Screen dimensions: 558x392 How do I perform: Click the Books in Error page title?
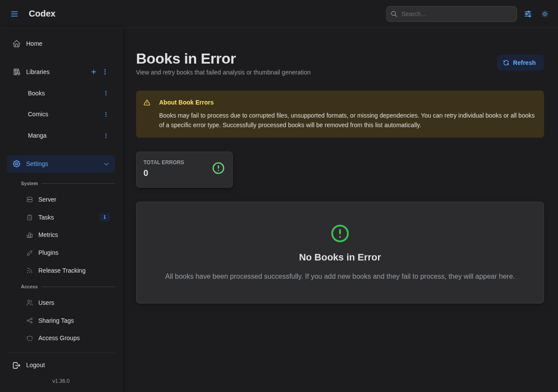pos(186,58)
